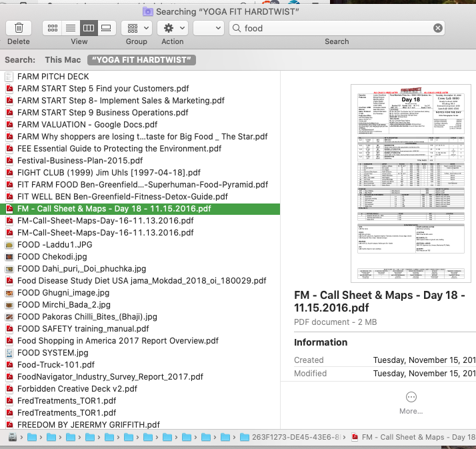Select FEE Essential Guide to Protecting Environment pdf
This screenshot has width=476, height=449.
click(119, 149)
